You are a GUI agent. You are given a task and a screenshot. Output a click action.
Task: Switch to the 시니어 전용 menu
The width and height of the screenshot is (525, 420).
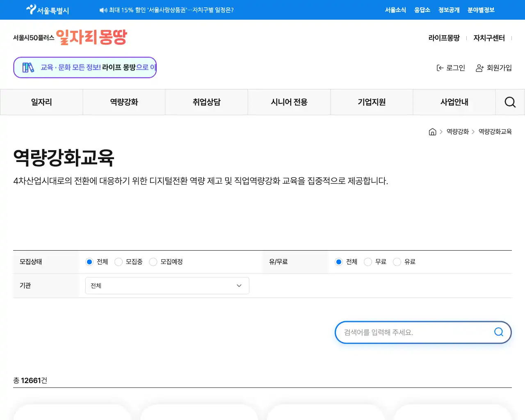tap(289, 102)
